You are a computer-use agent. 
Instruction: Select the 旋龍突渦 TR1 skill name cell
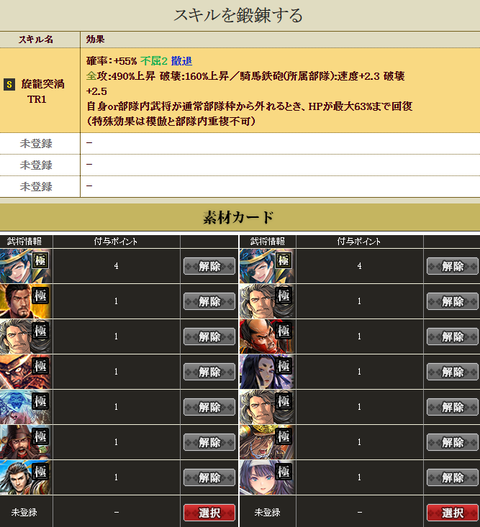tap(40, 90)
